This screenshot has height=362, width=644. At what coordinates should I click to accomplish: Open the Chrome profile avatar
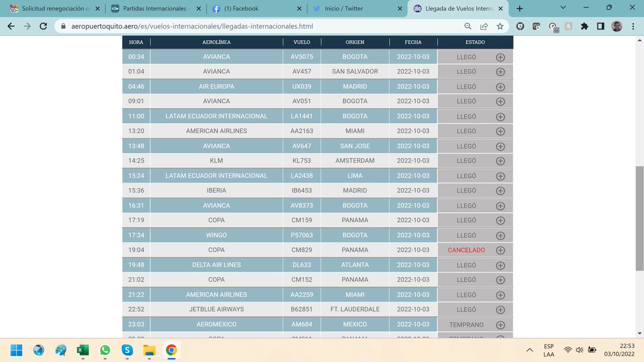(x=617, y=26)
